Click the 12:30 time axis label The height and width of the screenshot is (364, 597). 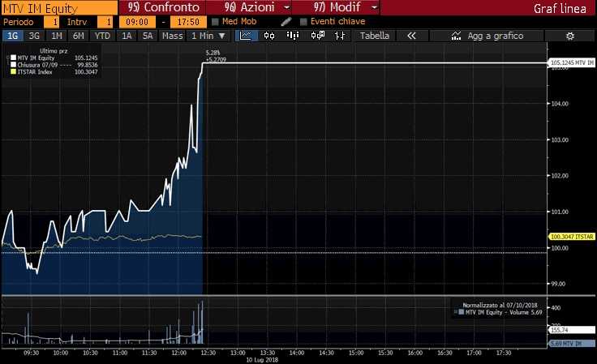208,353
